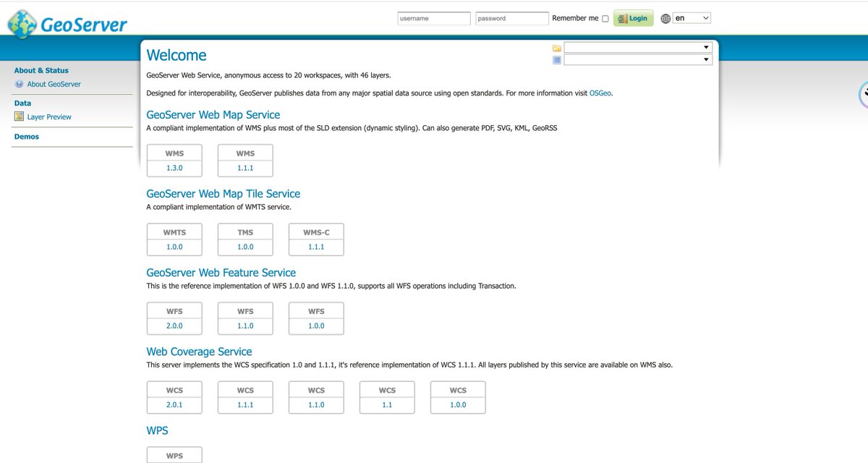Click the About GeoServer info icon
868x463 pixels.
[x=20, y=84]
